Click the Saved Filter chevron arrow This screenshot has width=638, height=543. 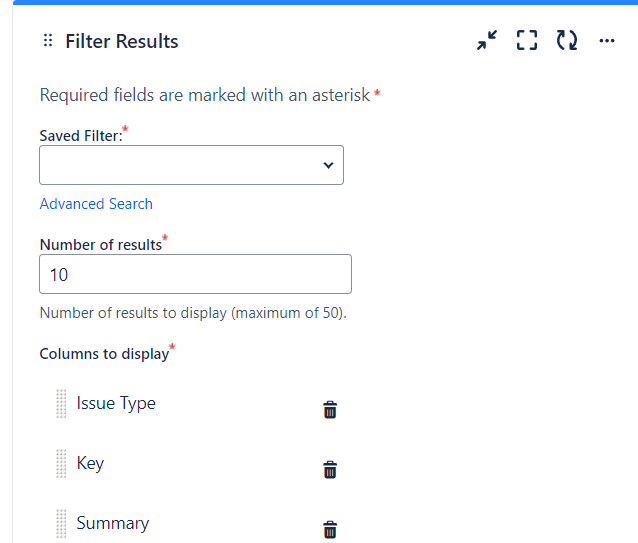click(x=328, y=165)
